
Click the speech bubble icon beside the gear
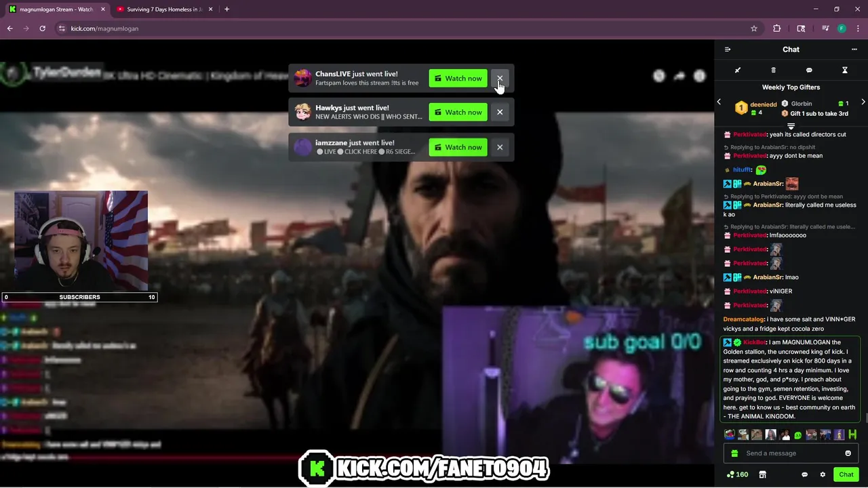tap(804, 474)
